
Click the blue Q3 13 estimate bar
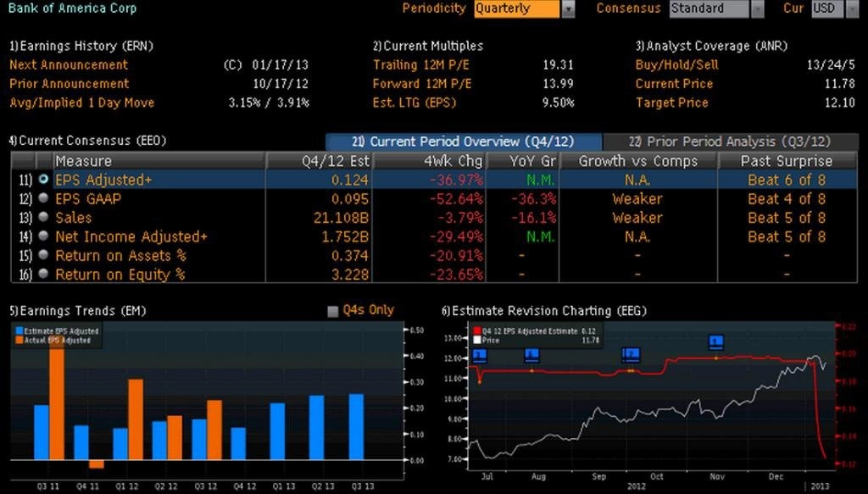click(x=357, y=427)
